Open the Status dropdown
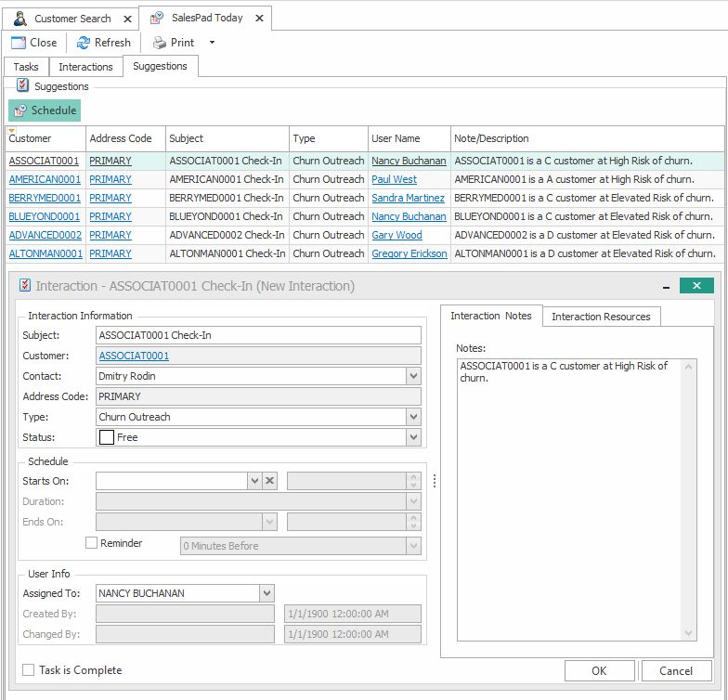The height and width of the screenshot is (700, 728). pyautogui.click(x=413, y=437)
